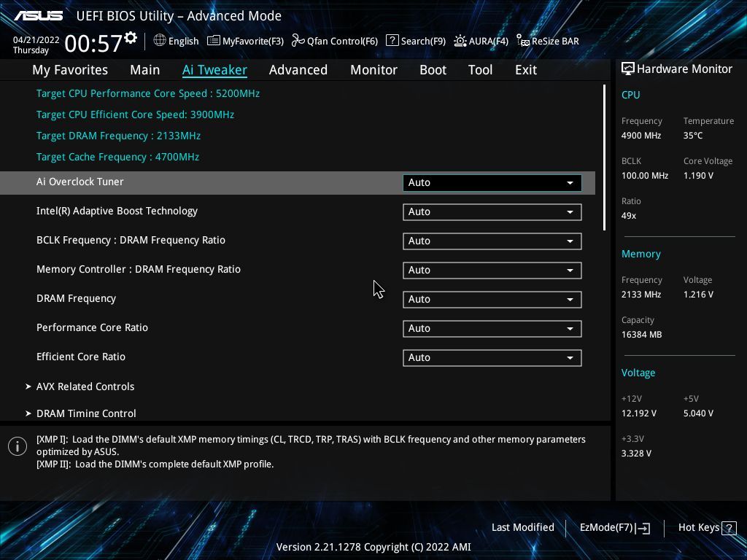Select the Performance Core Ratio label
The width and height of the screenshot is (747, 560).
[93, 327]
